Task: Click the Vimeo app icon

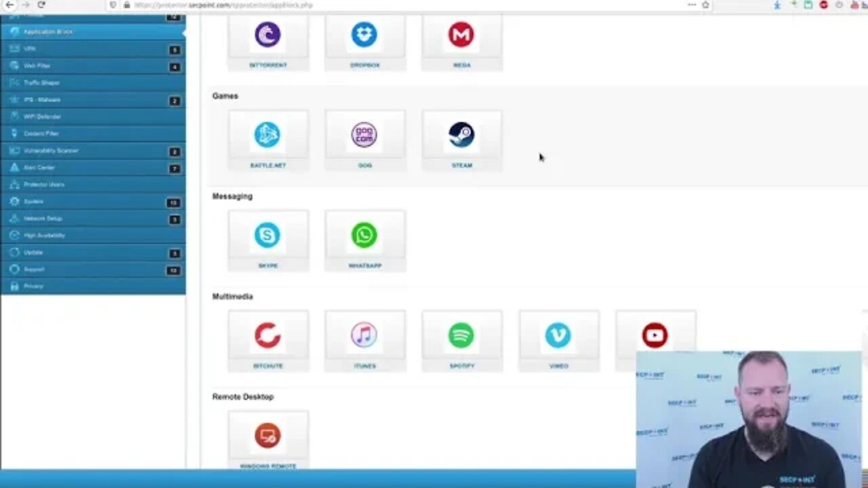Action: click(x=558, y=335)
